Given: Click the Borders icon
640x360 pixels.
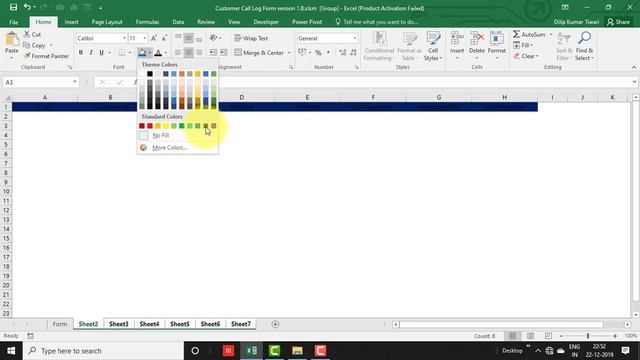Looking at the screenshot, I should point(122,53).
